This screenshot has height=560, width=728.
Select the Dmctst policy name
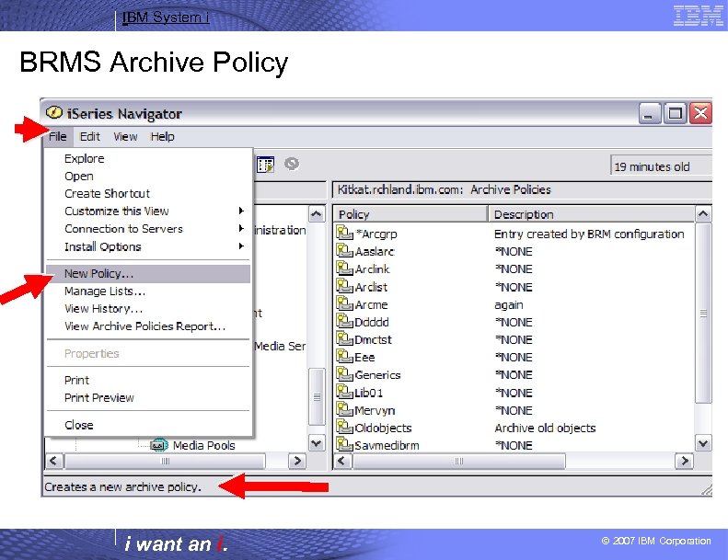click(373, 340)
